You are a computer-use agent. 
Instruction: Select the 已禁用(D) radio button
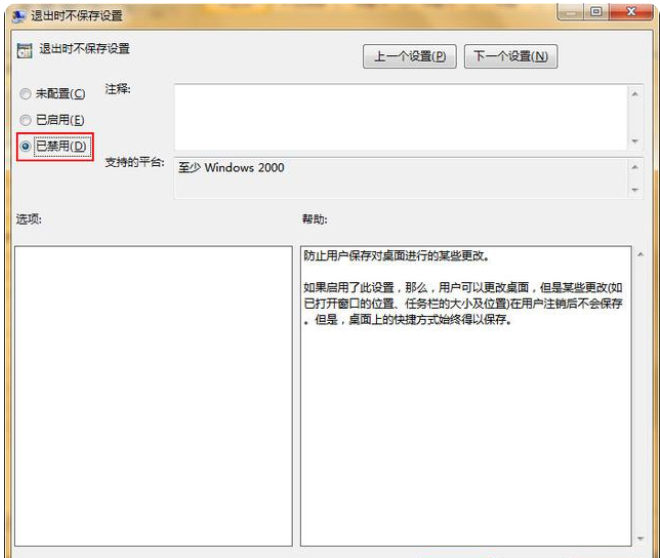pos(24,146)
